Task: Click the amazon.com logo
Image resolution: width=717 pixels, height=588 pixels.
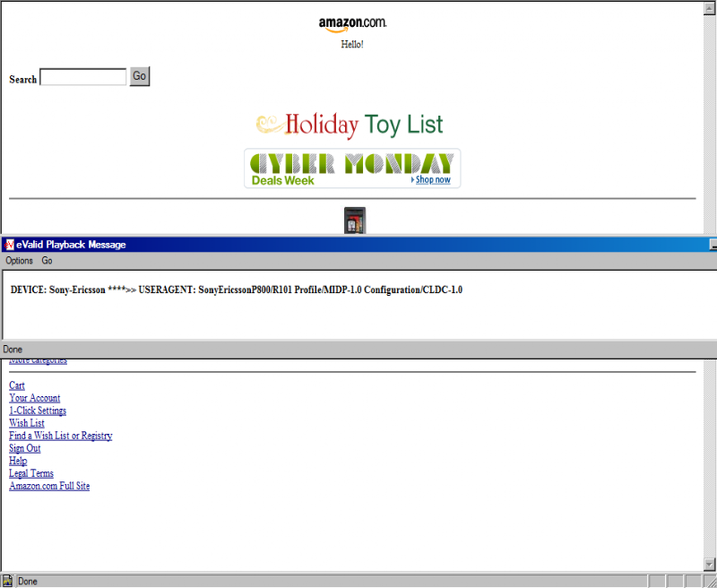Action: tap(352, 25)
